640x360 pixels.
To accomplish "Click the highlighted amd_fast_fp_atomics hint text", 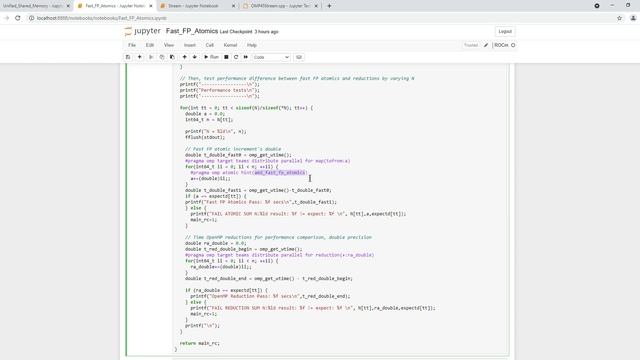I will (280, 173).
